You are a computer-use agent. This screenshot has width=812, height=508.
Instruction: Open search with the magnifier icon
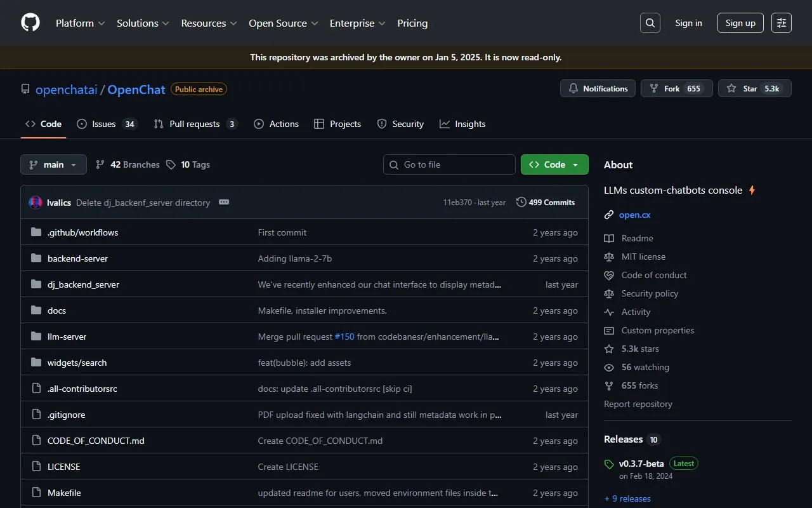pyautogui.click(x=650, y=23)
